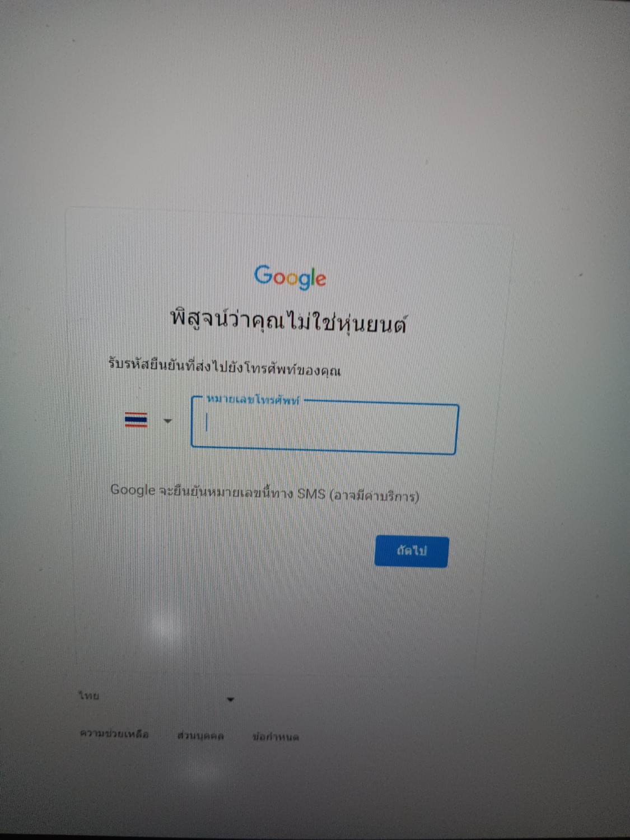The width and height of the screenshot is (630, 840).
Task: Open the ความช่วยเหลือ help link
Action: (x=114, y=734)
